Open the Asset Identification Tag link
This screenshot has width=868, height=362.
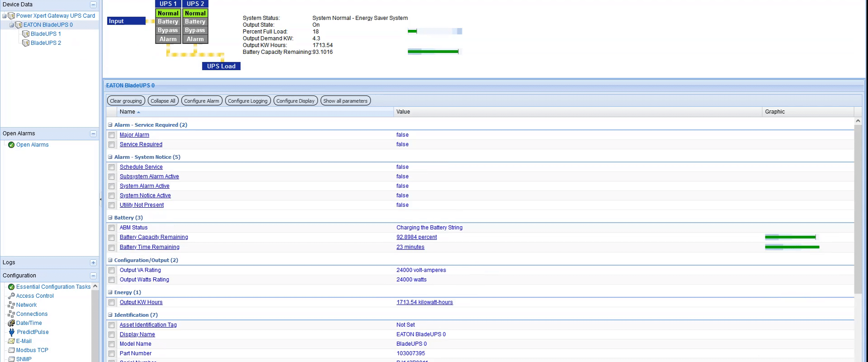148,325
